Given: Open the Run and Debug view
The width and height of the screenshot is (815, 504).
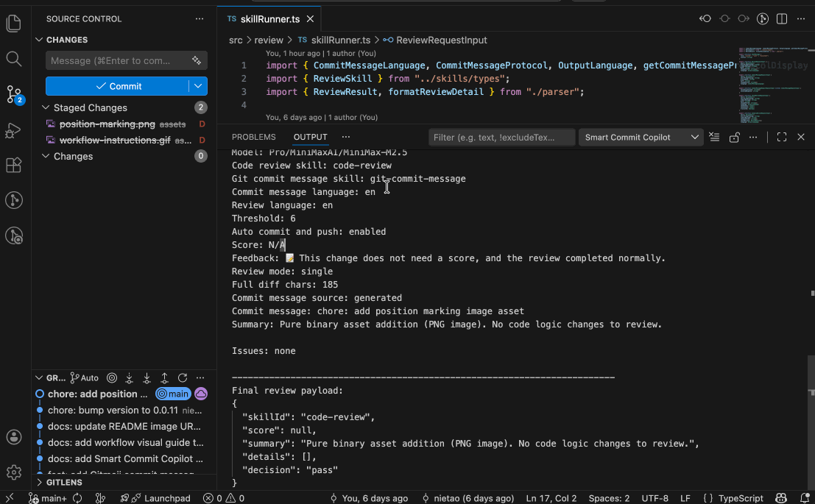Looking at the screenshot, I should 13,130.
